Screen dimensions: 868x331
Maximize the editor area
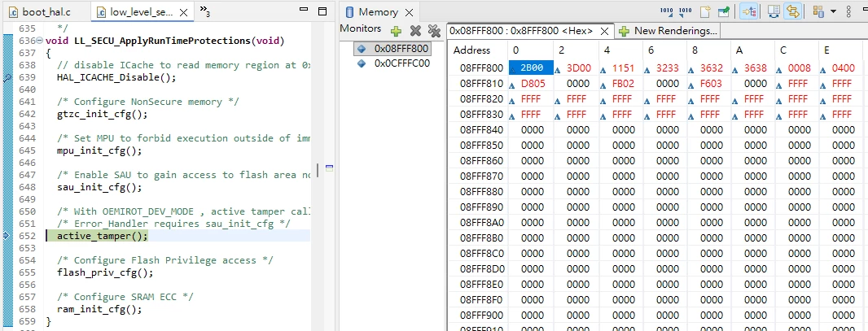(x=322, y=11)
